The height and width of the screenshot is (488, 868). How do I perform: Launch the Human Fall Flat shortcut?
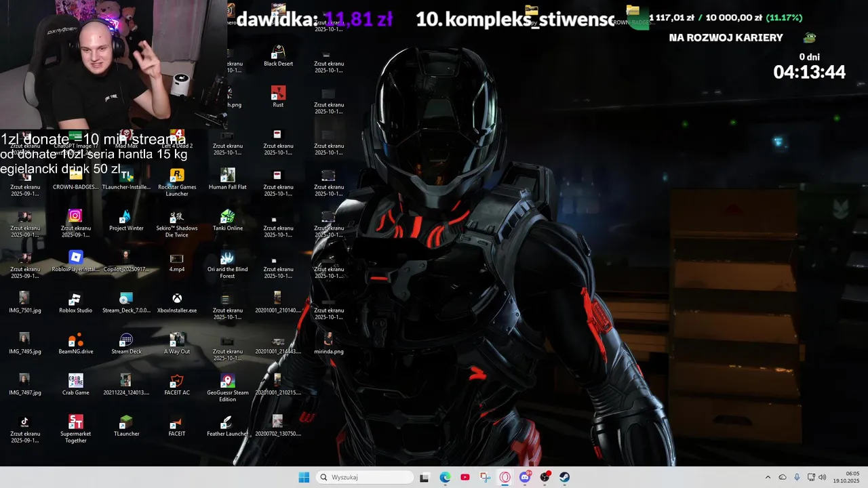(228, 180)
